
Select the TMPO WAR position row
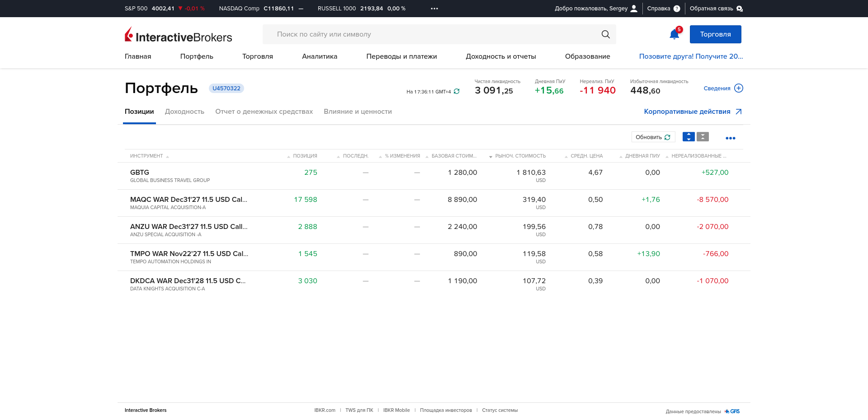click(x=434, y=257)
